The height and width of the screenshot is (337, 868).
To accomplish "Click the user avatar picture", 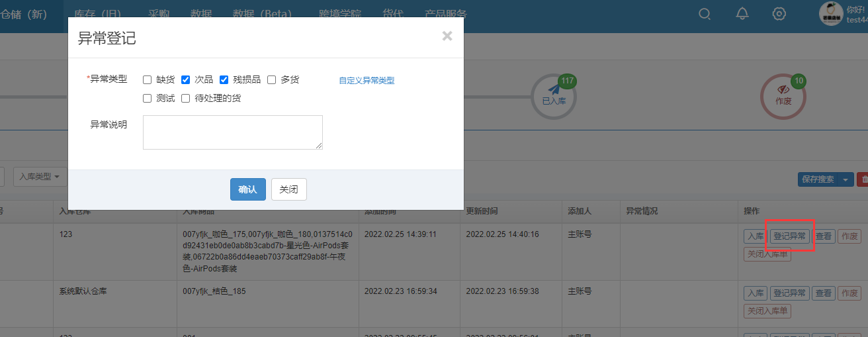I will click(830, 13).
